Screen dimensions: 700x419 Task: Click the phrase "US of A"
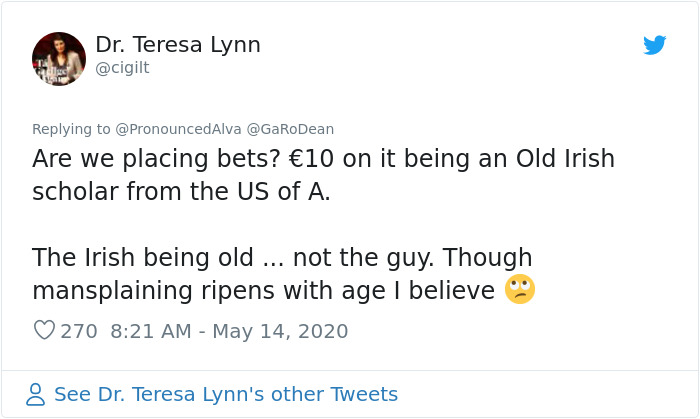pyautogui.click(x=279, y=192)
